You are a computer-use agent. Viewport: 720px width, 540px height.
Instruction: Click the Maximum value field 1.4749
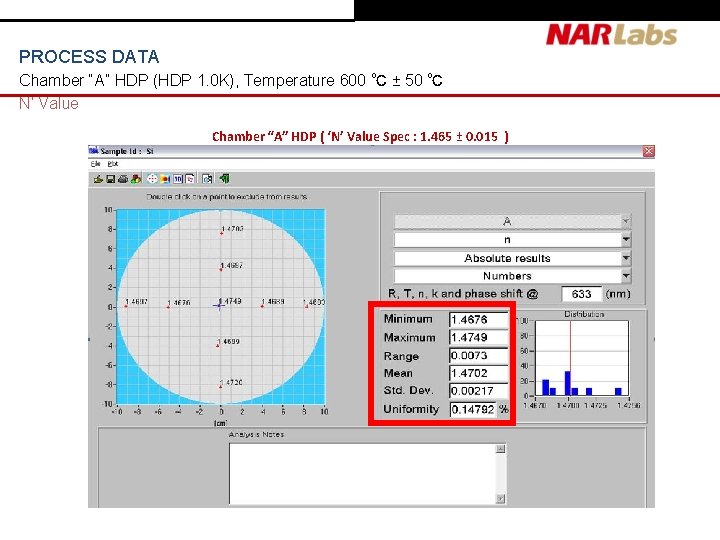tap(478, 338)
